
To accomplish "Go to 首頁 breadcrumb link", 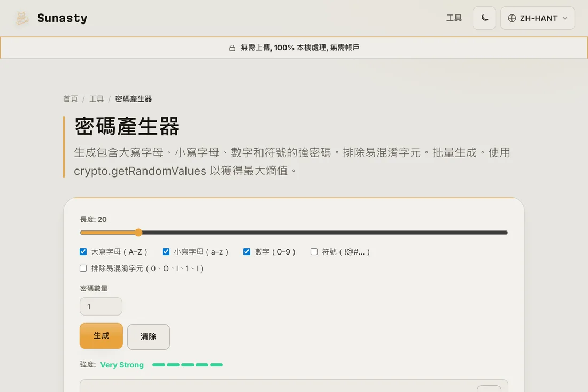I will (x=70, y=98).
